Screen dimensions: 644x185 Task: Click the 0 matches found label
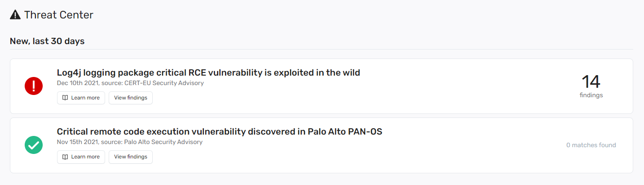[x=591, y=145]
